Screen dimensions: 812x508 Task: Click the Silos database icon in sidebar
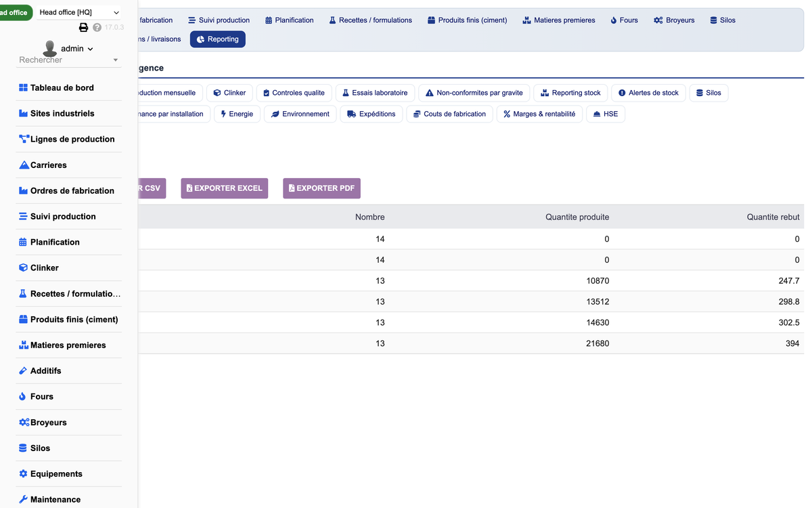coord(23,448)
